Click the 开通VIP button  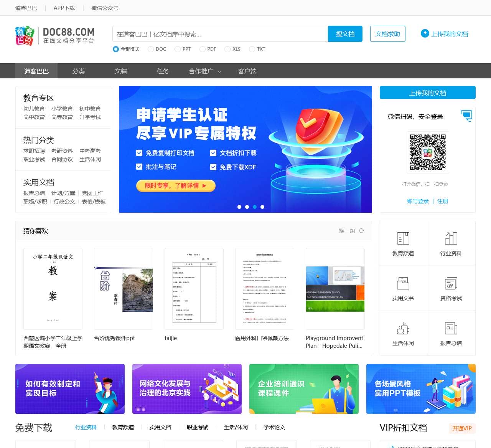[x=462, y=428]
